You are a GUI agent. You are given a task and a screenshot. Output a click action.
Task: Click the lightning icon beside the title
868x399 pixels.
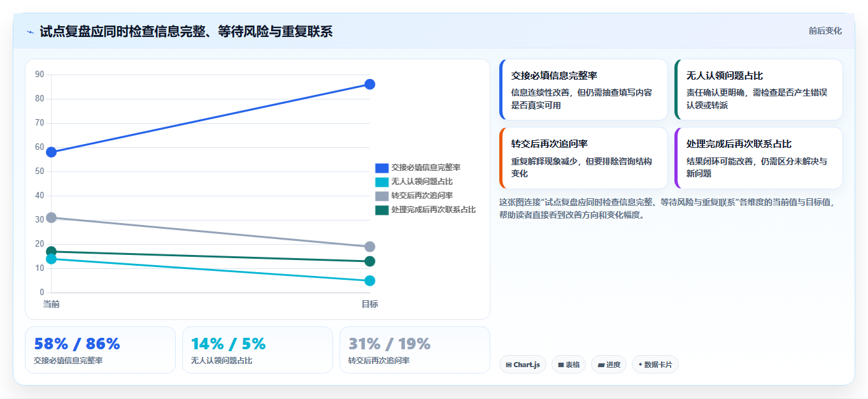(x=30, y=32)
